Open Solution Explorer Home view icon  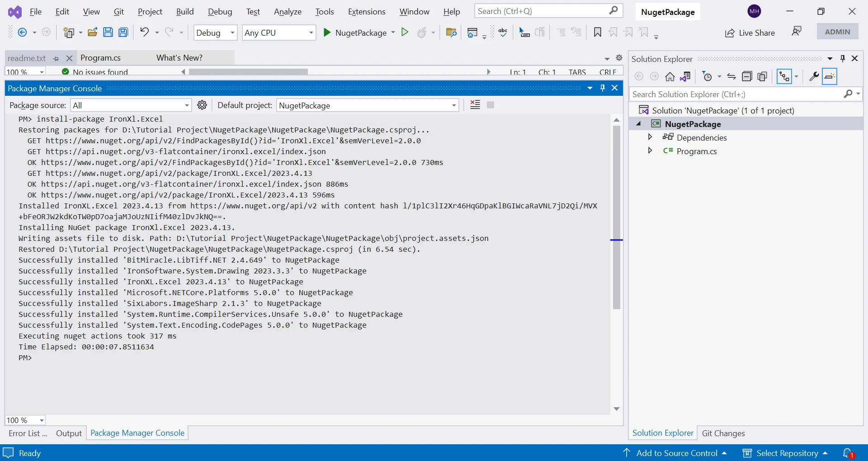click(x=670, y=76)
